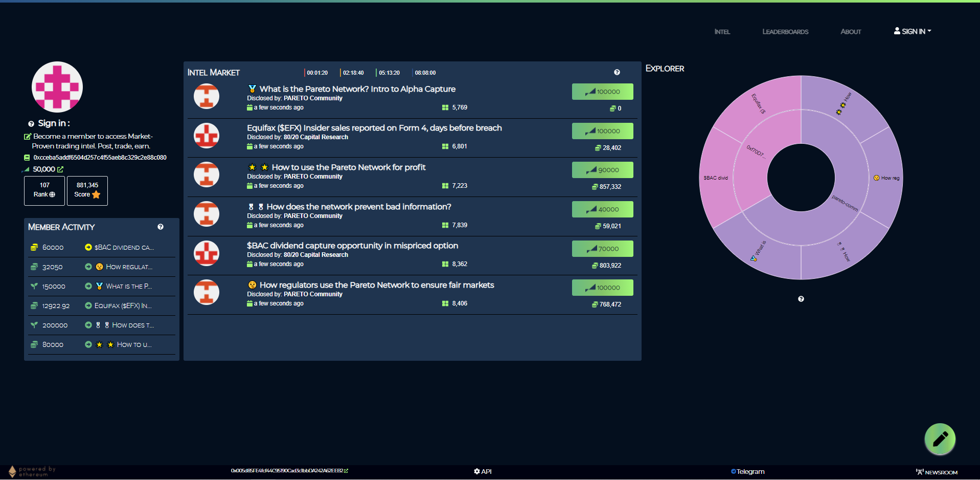Open the How Regulat... activity entry

(x=129, y=267)
